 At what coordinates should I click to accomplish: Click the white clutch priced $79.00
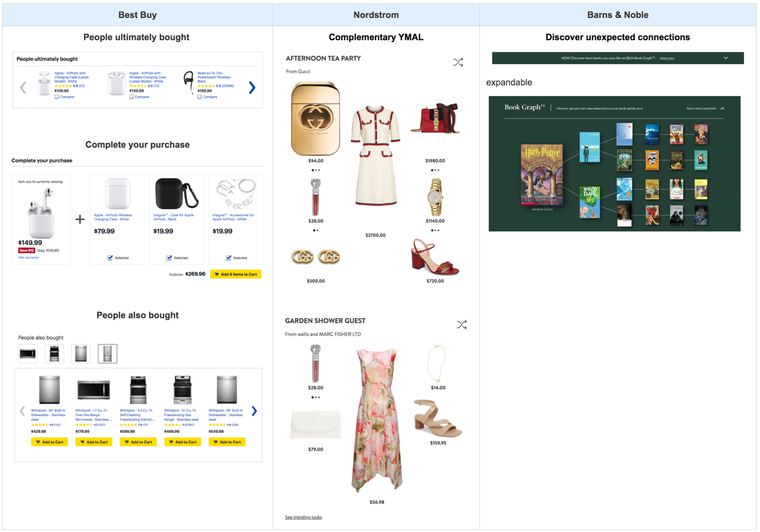316,425
